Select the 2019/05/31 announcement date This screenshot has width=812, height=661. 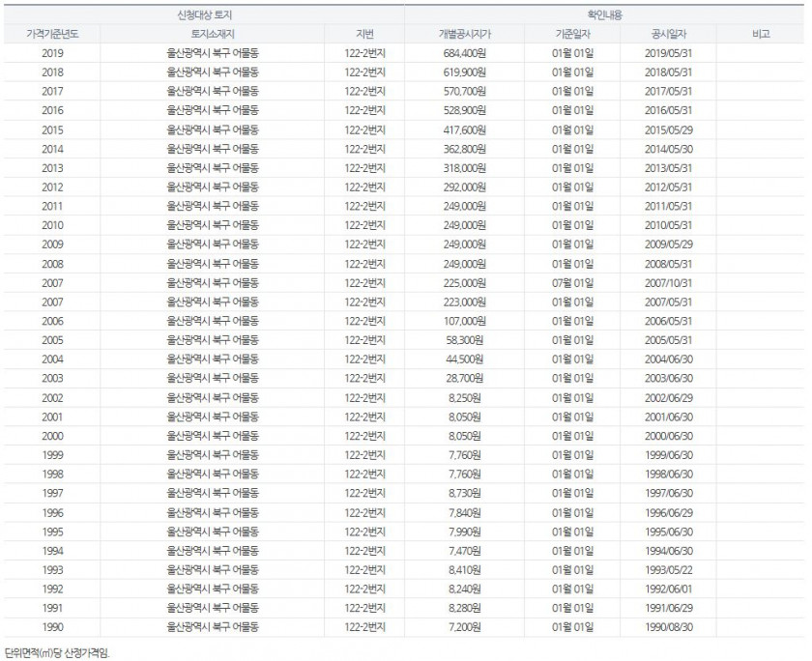(x=669, y=53)
